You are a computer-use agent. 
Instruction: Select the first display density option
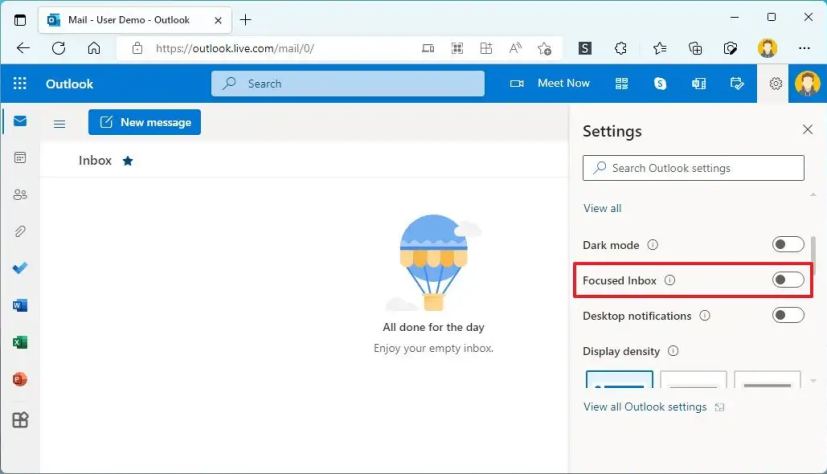pyautogui.click(x=619, y=379)
